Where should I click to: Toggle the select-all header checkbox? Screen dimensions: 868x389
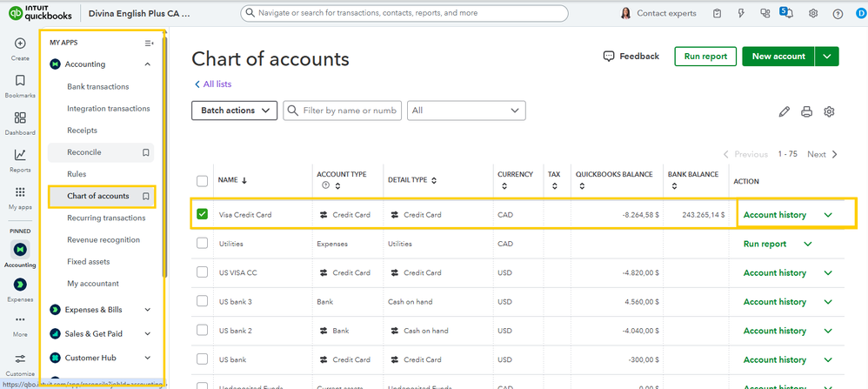coord(202,181)
